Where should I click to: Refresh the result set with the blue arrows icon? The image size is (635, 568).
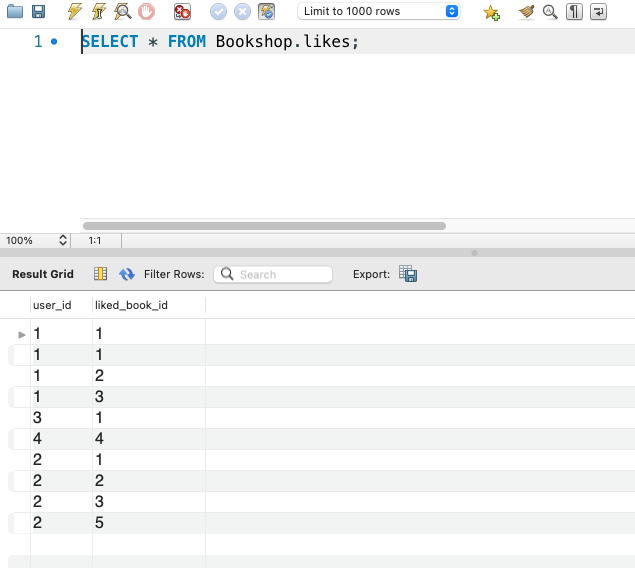pos(127,274)
